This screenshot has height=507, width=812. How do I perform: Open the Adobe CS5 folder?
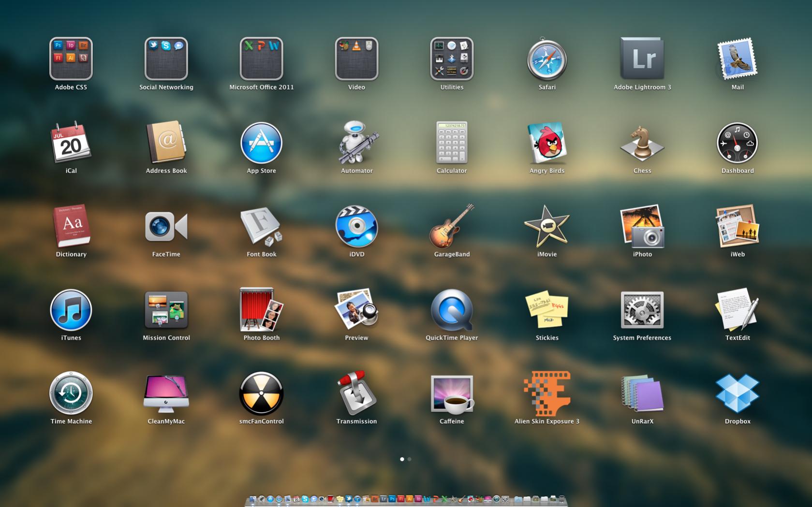coord(71,58)
